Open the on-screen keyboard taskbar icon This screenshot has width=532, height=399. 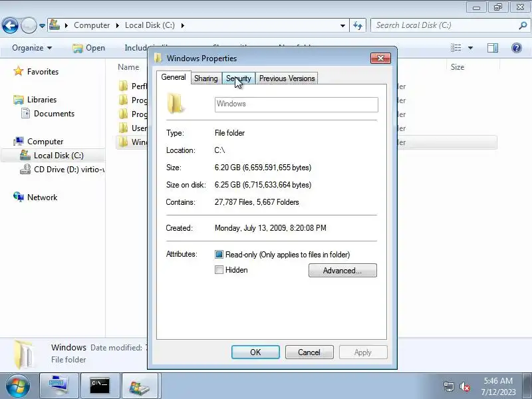click(59, 386)
